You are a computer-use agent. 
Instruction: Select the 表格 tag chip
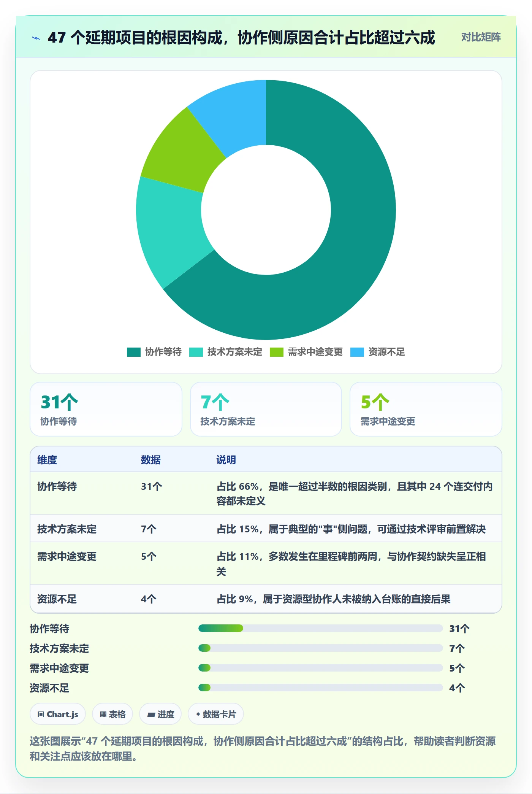click(112, 714)
